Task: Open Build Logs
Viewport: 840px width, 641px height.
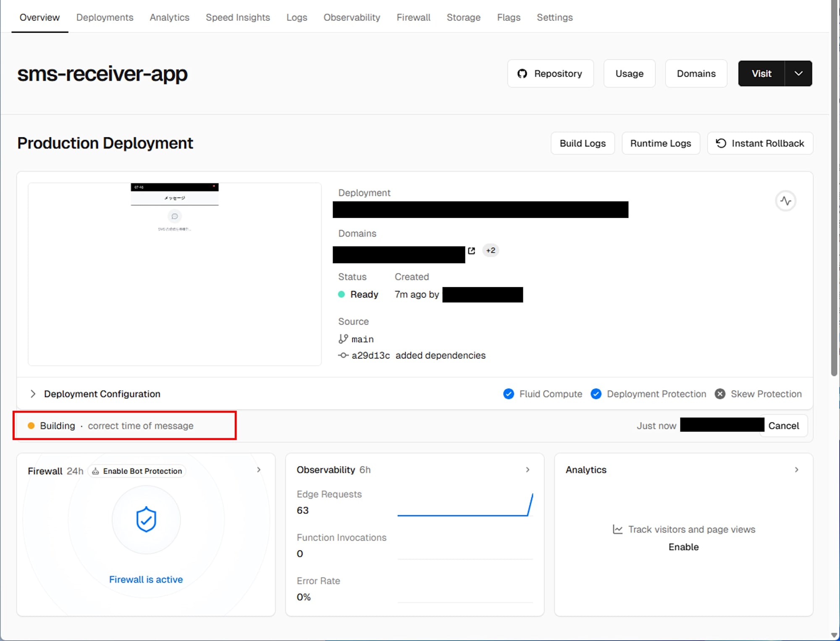Action: [583, 143]
